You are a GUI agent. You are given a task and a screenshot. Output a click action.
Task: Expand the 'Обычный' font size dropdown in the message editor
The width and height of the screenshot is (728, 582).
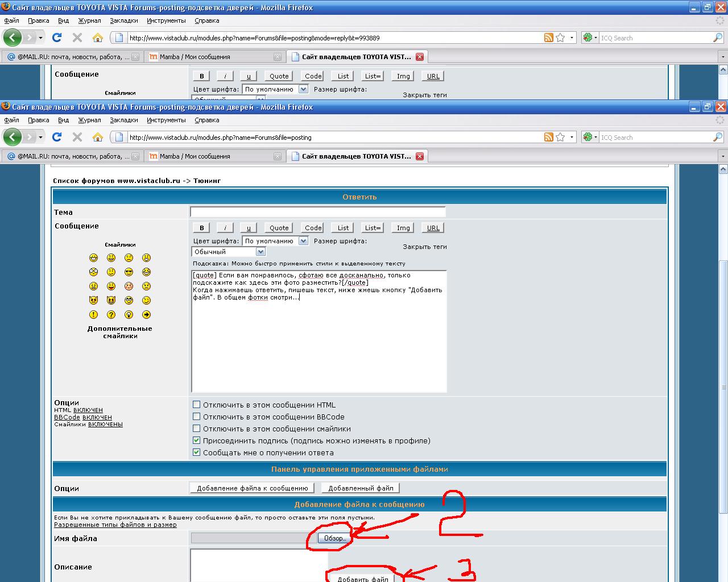pos(260,252)
